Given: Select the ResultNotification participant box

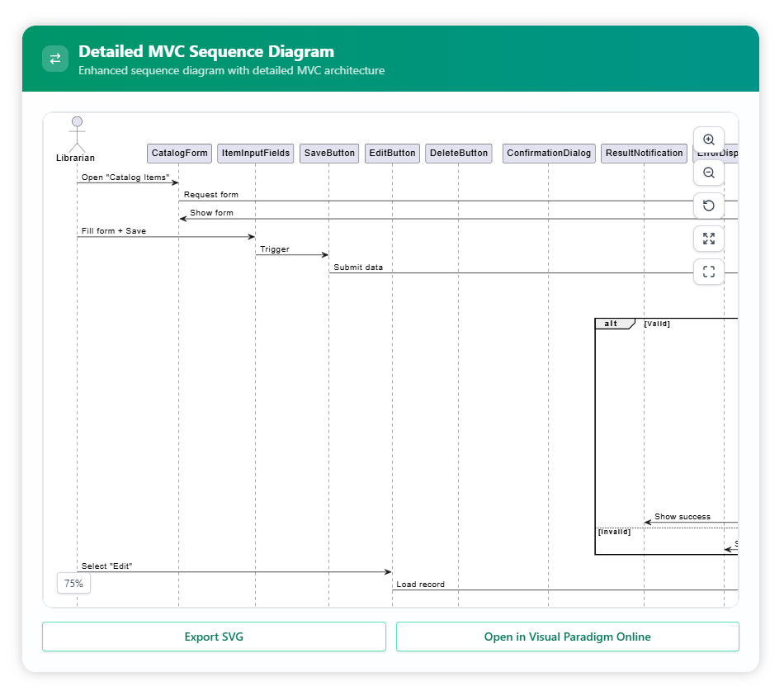Looking at the screenshot, I should pos(644,153).
